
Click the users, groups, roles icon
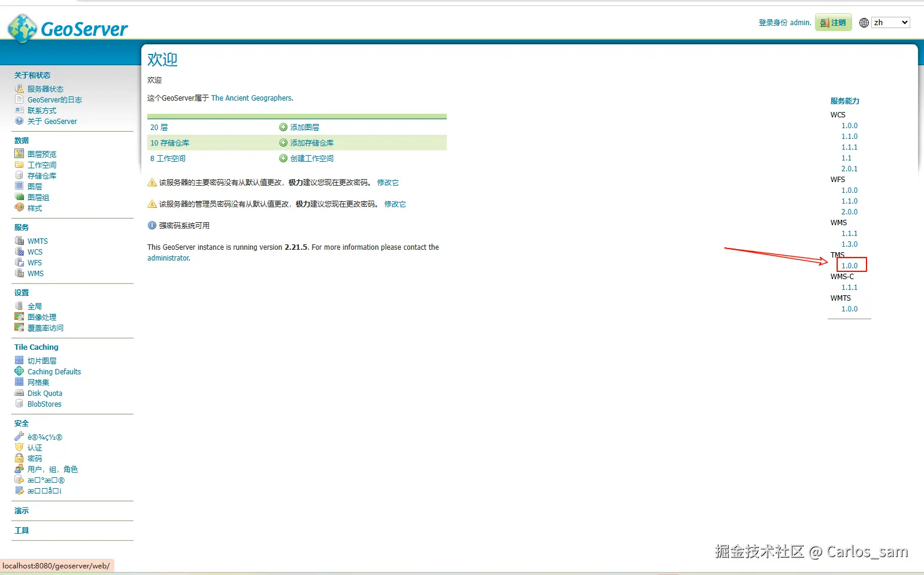pos(19,469)
